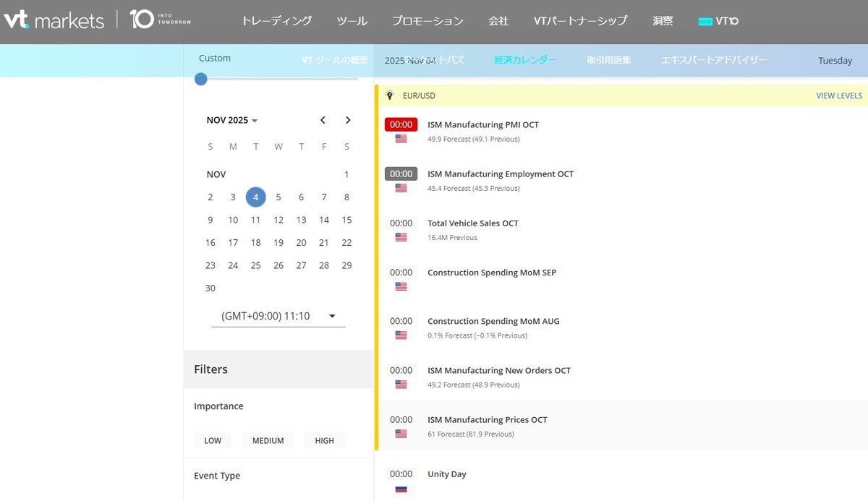Open the ツール menu
This screenshot has height=501, width=868.
click(352, 21)
